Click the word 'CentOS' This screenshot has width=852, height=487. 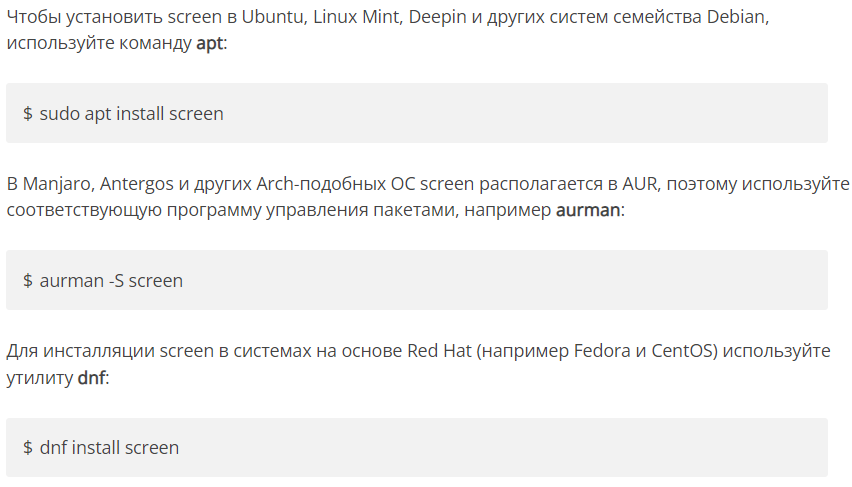(x=680, y=351)
